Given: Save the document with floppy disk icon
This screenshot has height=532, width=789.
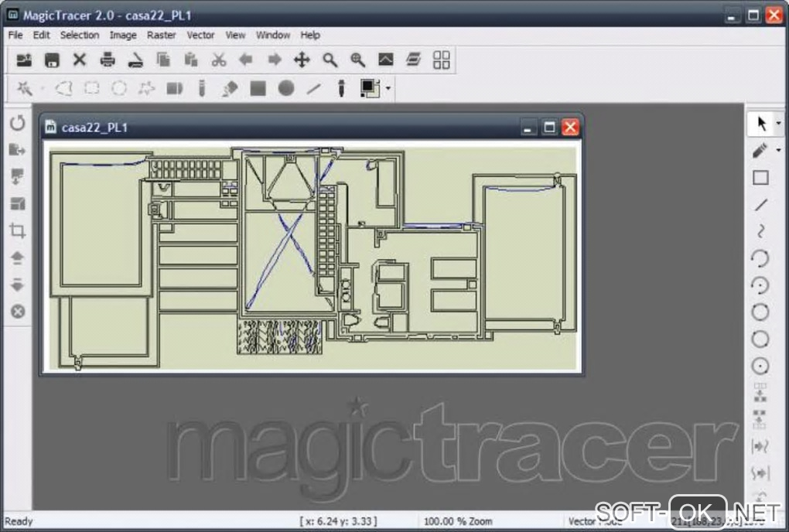Looking at the screenshot, I should pos(52,60).
